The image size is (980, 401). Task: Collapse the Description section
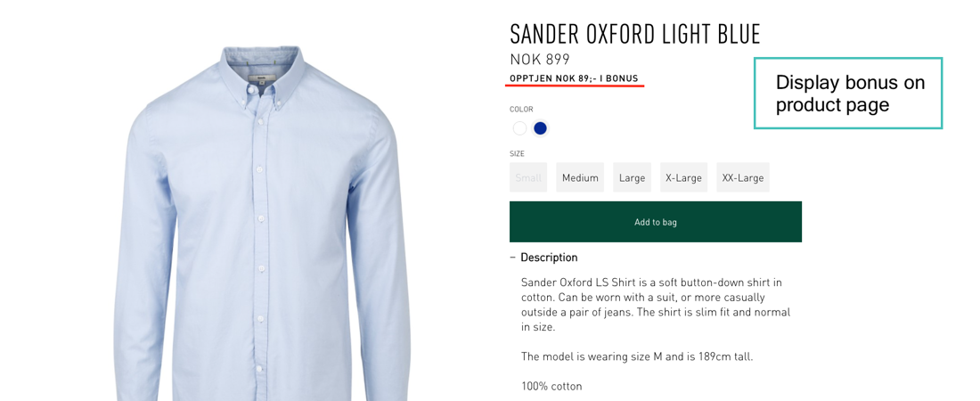543,258
